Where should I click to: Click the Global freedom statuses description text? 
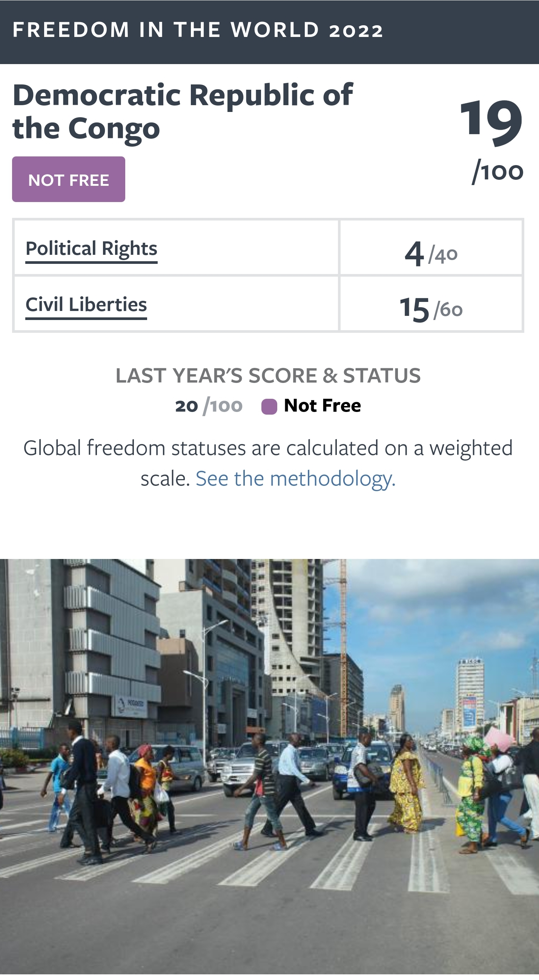tap(268, 448)
